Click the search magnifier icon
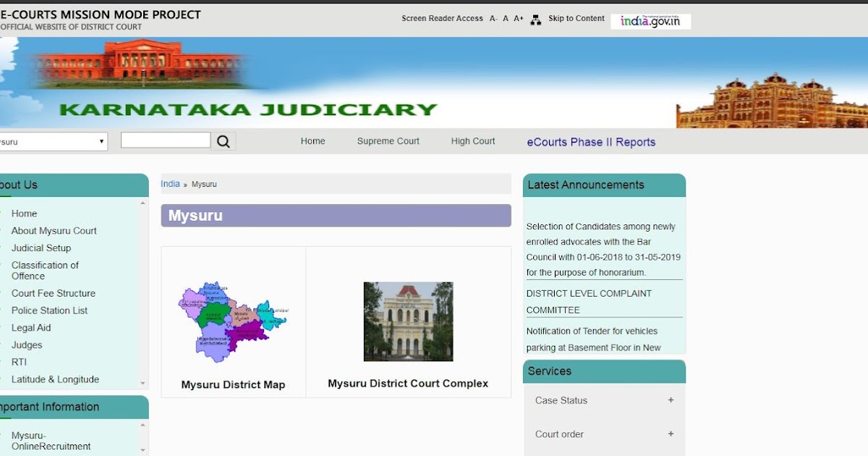The image size is (868, 456). coord(224,140)
